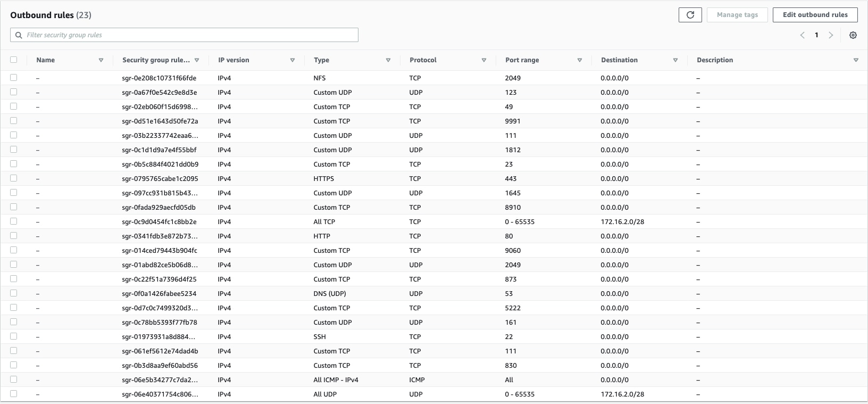Click the Description header label

click(715, 60)
